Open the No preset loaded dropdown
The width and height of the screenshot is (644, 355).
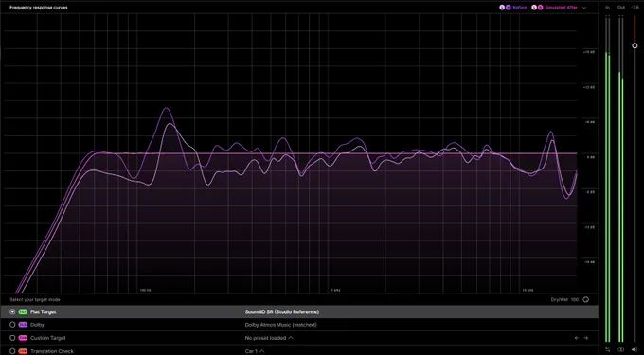coord(269,338)
